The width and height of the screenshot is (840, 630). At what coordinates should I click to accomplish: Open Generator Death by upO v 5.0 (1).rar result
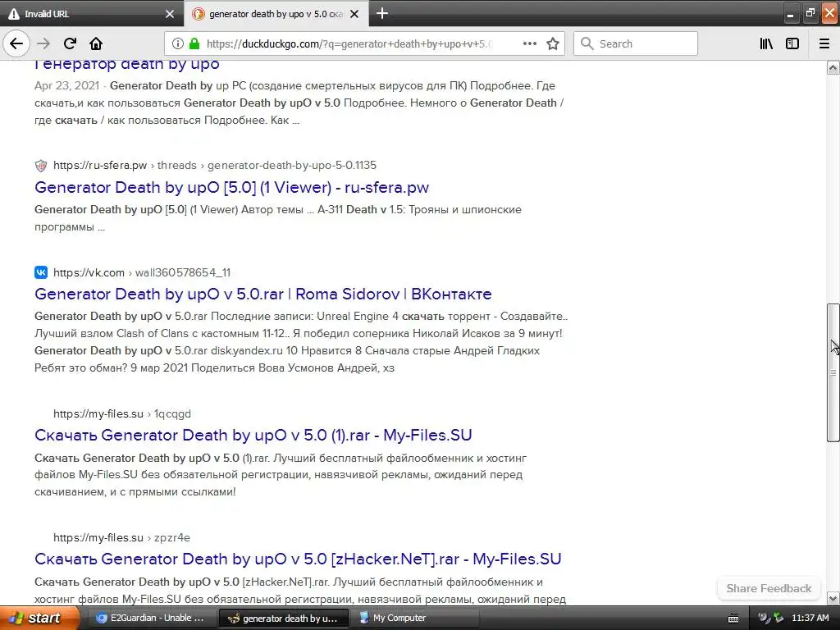(253, 435)
